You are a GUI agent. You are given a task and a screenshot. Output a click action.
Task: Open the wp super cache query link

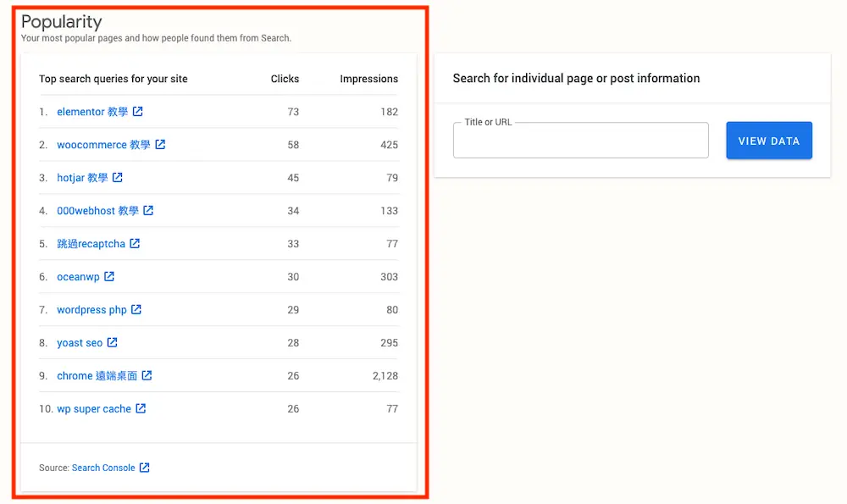coord(94,409)
